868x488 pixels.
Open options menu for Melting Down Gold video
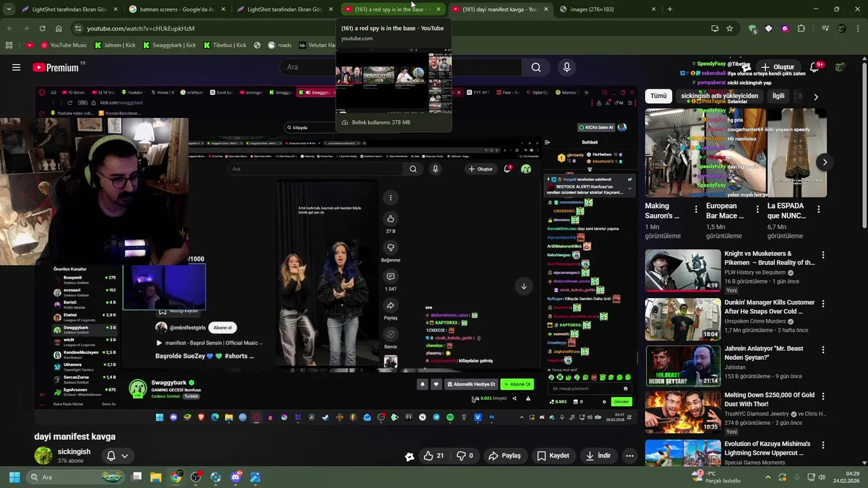point(823,396)
